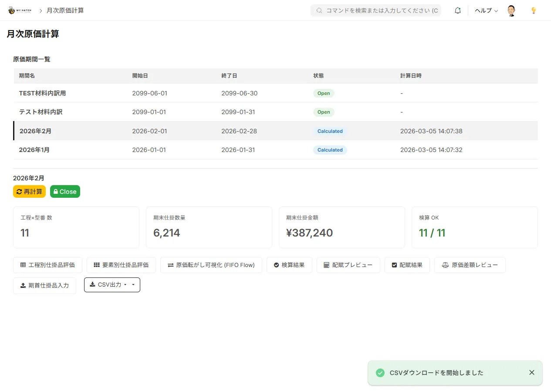Click the notification bell icon

[x=457, y=10]
